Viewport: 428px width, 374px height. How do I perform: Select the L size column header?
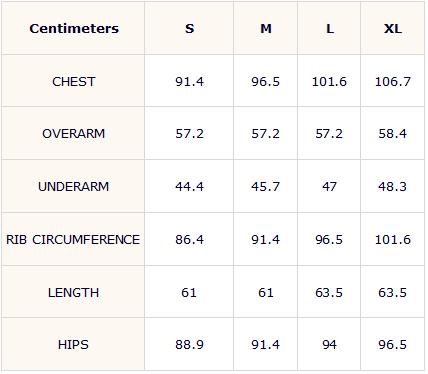[330, 28]
